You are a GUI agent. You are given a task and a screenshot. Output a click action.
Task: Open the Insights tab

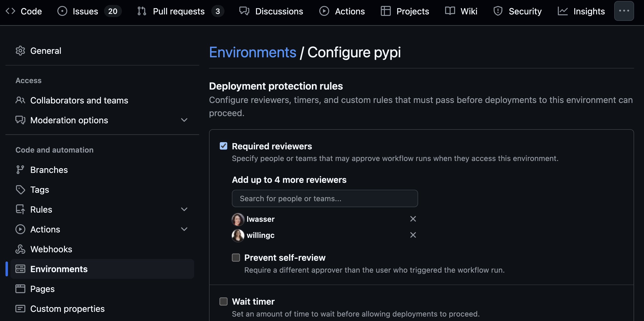pos(581,11)
